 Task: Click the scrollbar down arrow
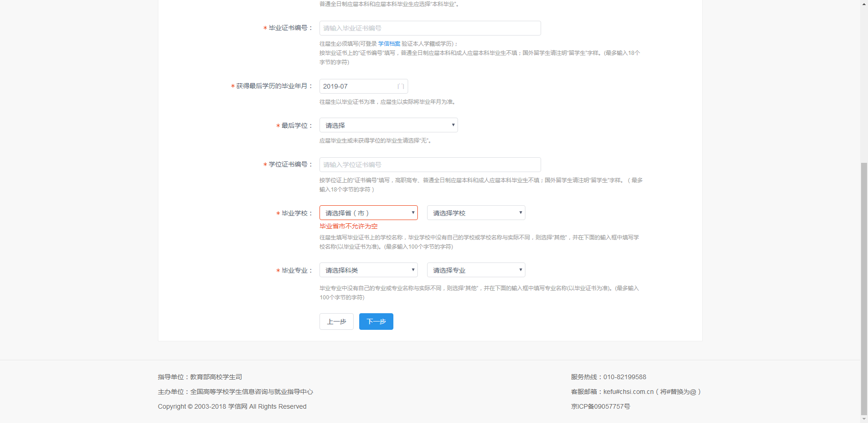[864, 419]
